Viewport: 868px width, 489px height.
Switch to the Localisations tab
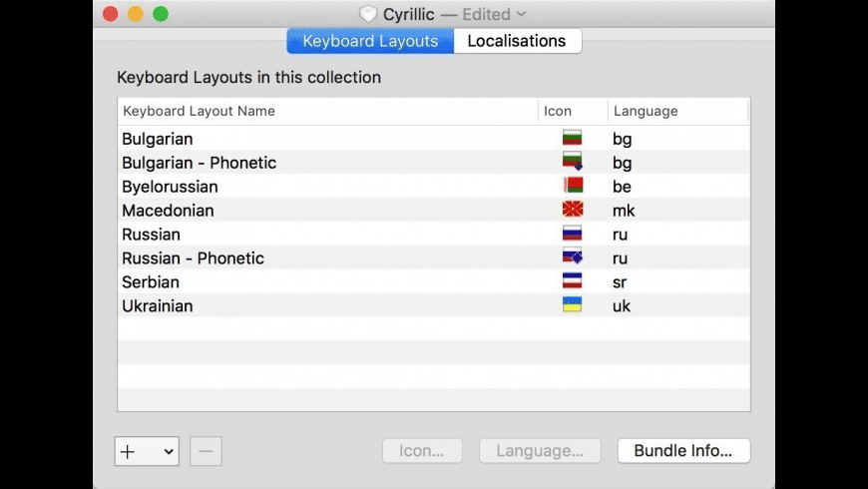tap(516, 41)
